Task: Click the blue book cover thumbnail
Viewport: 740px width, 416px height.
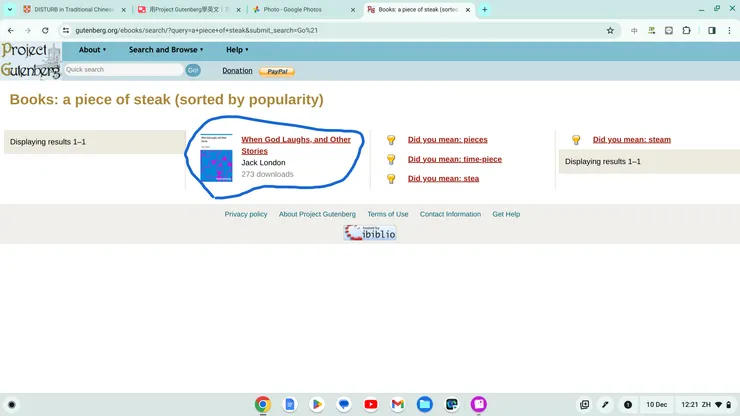Action: [216, 158]
